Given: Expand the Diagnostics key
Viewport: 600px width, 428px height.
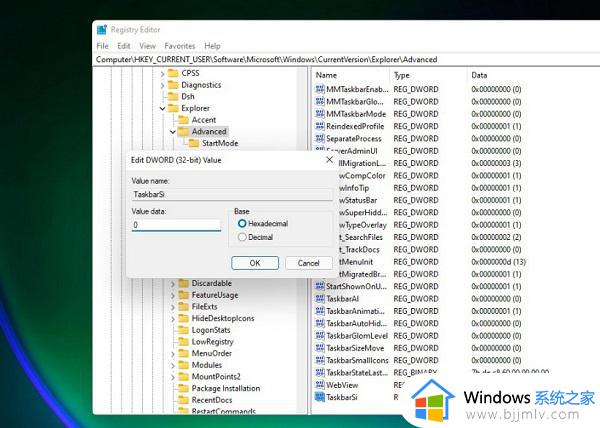Looking at the screenshot, I should click(x=162, y=85).
